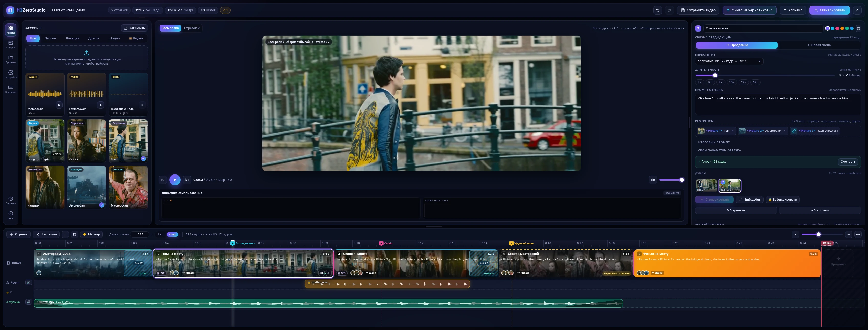
Task: Click the Сохранить видео button
Action: coord(698,10)
